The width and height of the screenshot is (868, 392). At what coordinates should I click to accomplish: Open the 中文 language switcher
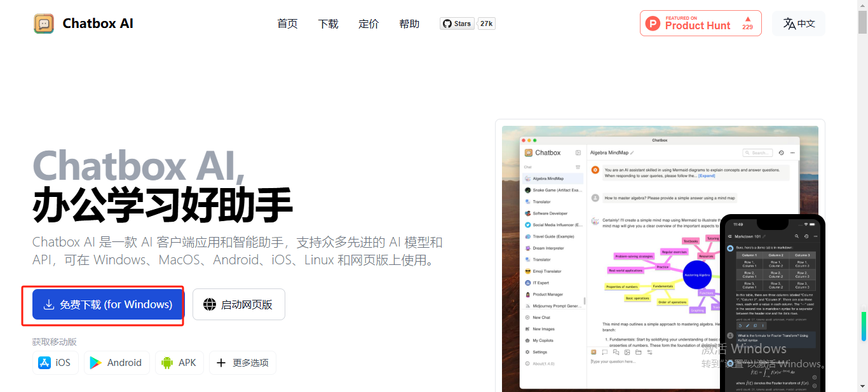click(x=799, y=24)
